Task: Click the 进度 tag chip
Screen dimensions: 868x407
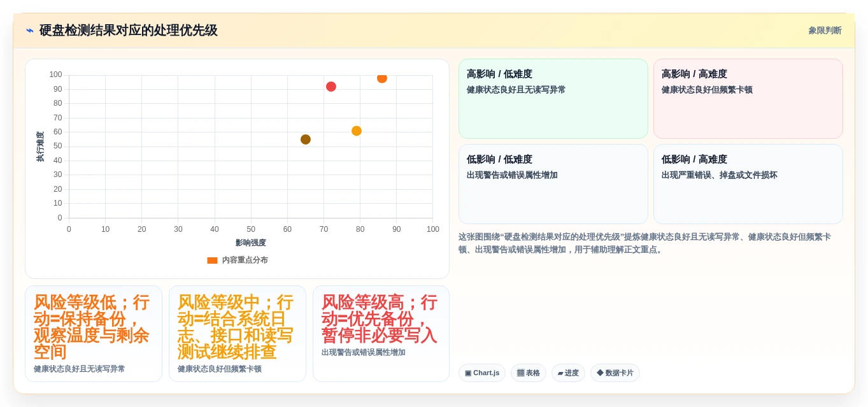Action: pos(568,373)
